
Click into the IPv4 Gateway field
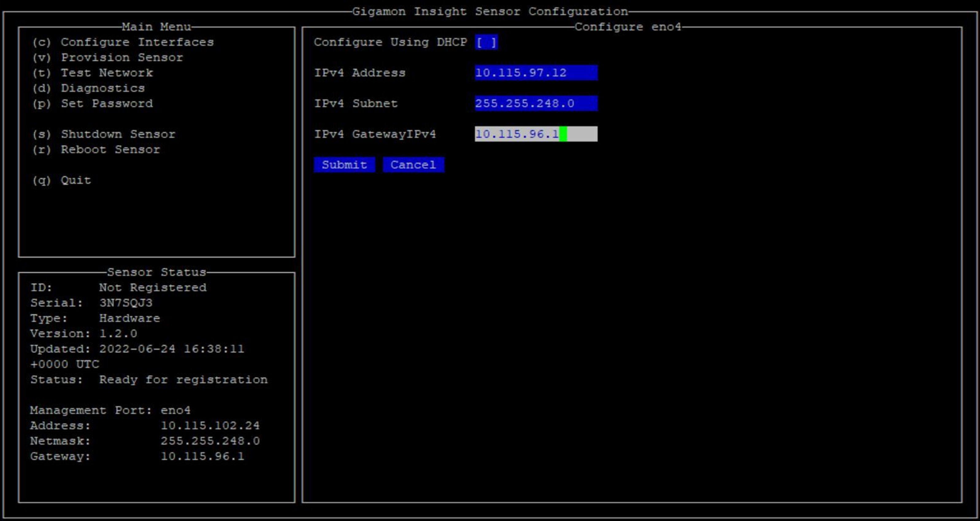[536, 134]
